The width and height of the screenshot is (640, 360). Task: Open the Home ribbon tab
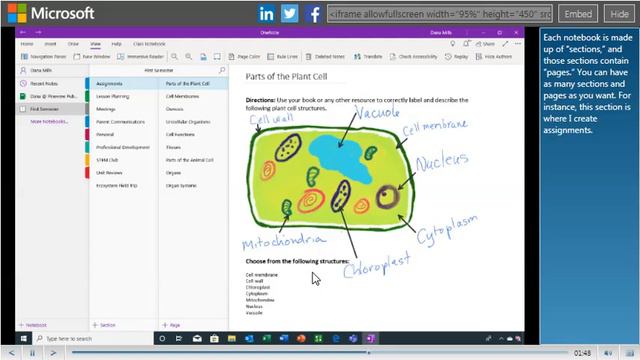[x=27, y=44]
